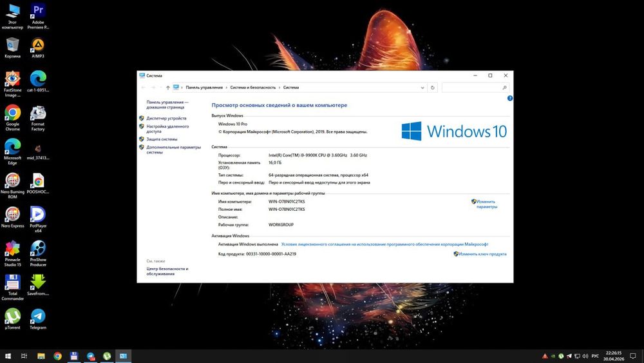This screenshot has height=363, width=644.
Task: Open the Windows Start menu
Action: [7, 356]
